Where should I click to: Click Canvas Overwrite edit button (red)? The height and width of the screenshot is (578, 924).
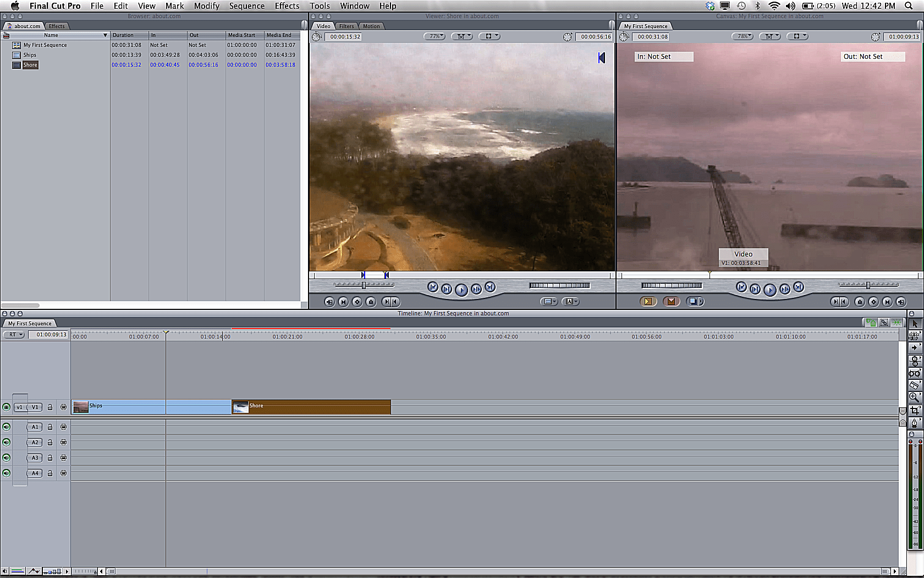672,301
